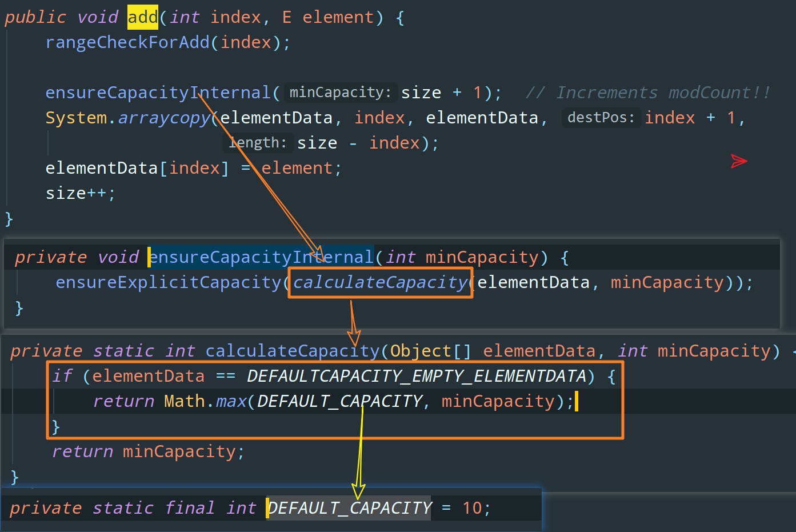Click element on the assignment line
This screenshot has width=796, height=532.
coord(297,168)
